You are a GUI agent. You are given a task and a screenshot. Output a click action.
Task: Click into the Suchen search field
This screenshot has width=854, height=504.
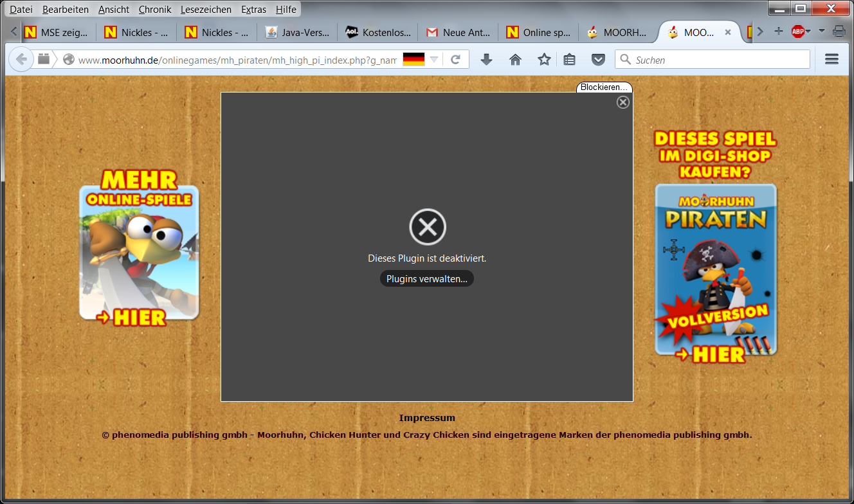pos(713,60)
